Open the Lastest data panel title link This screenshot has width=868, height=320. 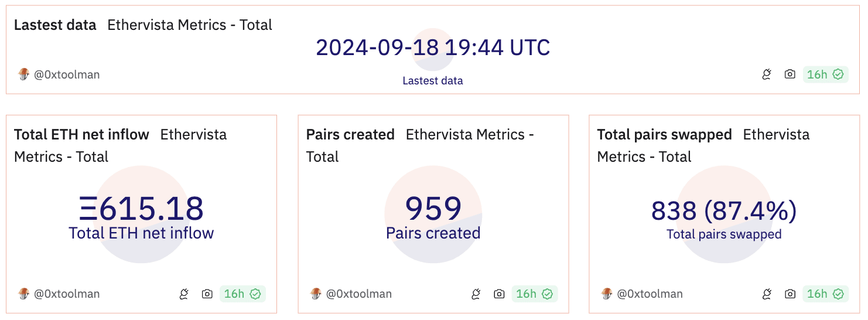click(55, 25)
